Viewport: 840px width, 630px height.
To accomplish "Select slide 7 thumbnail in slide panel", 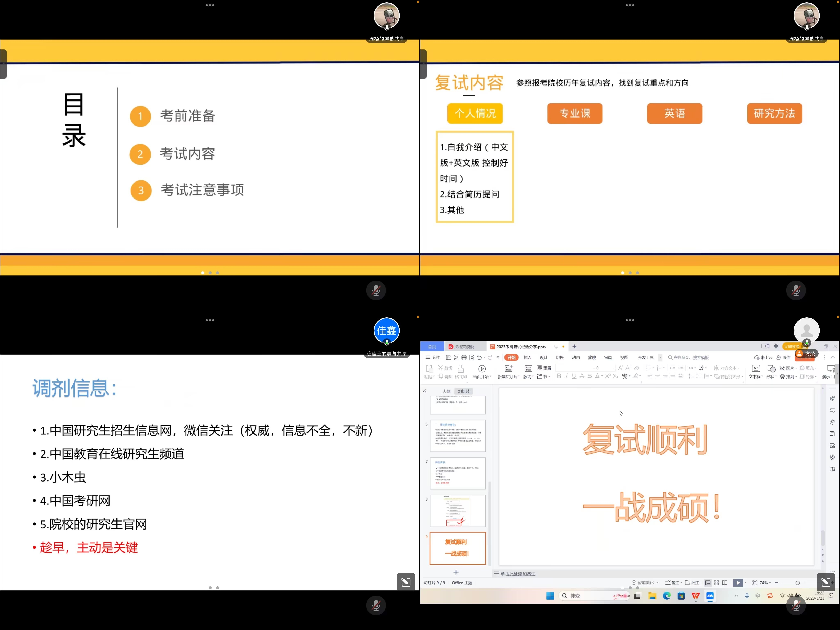I will pos(458,473).
